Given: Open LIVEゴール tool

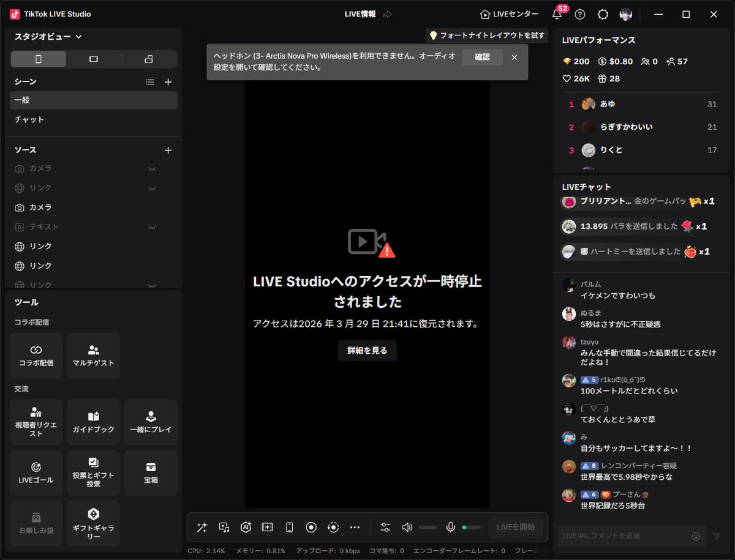Looking at the screenshot, I should 36,473.
